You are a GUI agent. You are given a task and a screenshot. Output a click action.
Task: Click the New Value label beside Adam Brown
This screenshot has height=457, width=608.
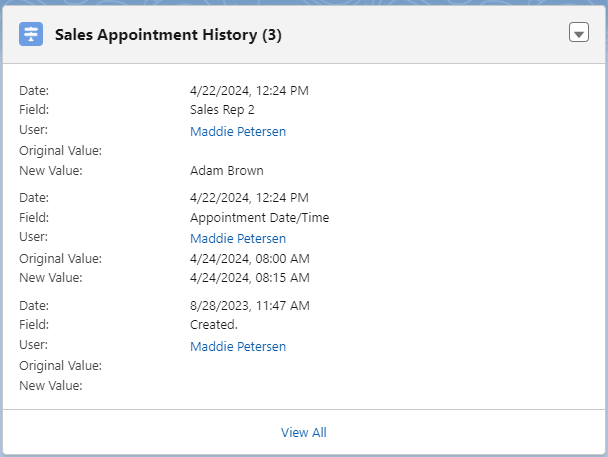pos(51,171)
